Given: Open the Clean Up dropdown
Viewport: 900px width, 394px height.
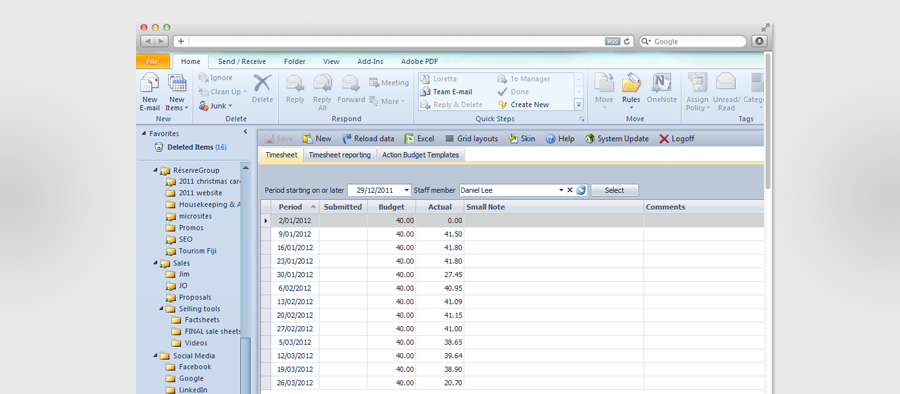Looking at the screenshot, I should [223, 91].
